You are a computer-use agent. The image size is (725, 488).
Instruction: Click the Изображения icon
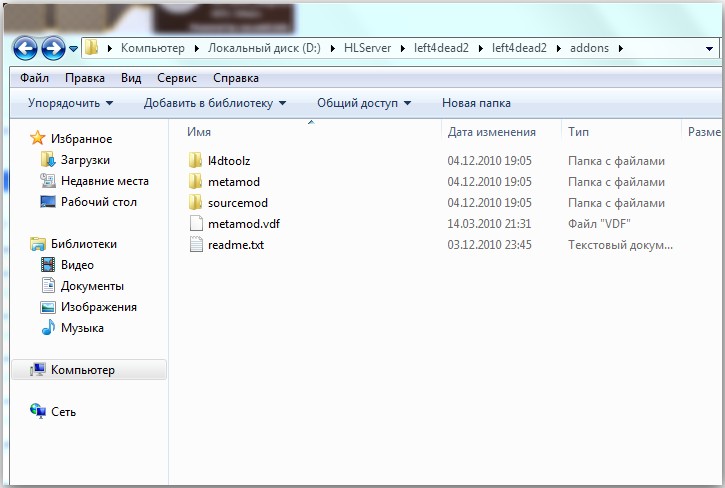tap(48, 307)
